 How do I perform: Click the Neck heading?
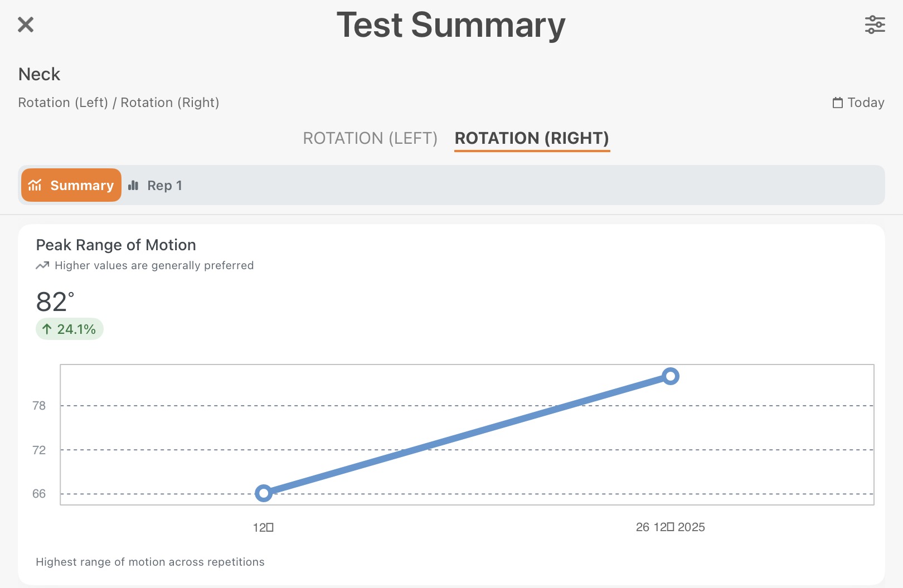tap(39, 74)
